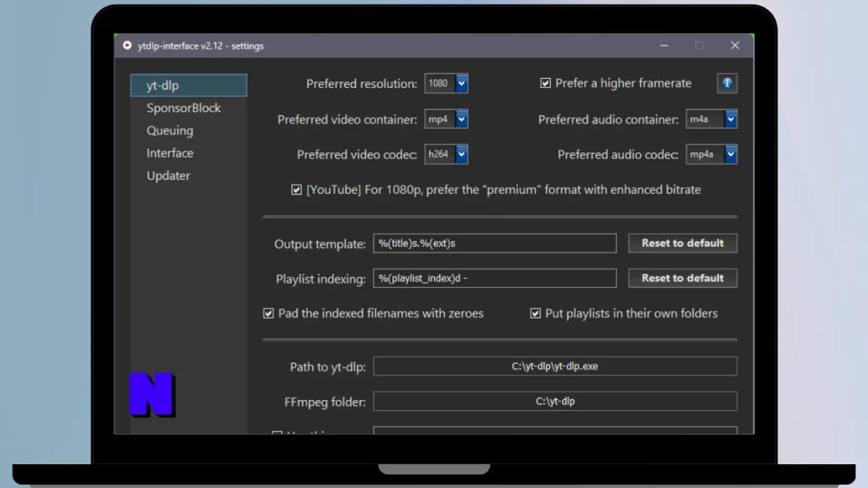
Task: Click the Path to yt-dlp field
Action: [x=554, y=366]
